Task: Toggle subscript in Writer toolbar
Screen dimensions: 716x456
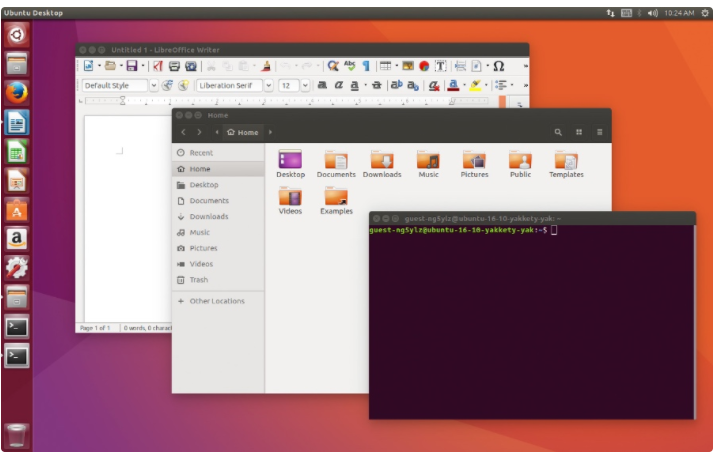Action: pos(413,85)
